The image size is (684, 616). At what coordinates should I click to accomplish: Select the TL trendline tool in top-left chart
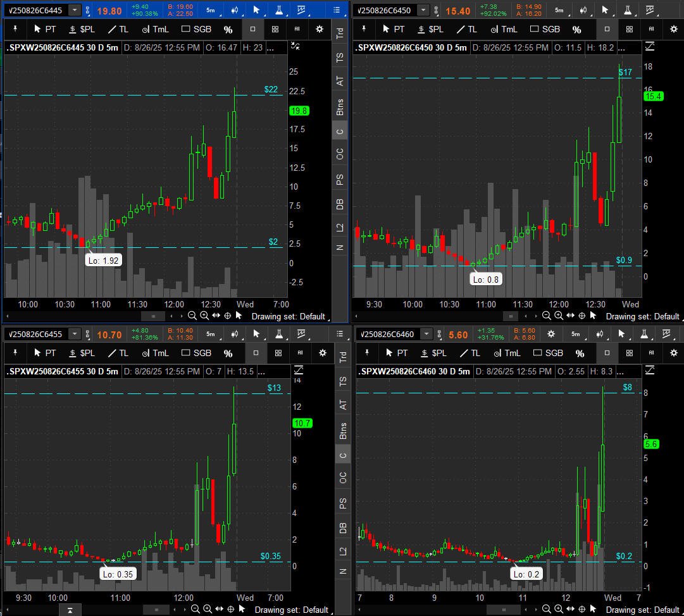(117, 29)
